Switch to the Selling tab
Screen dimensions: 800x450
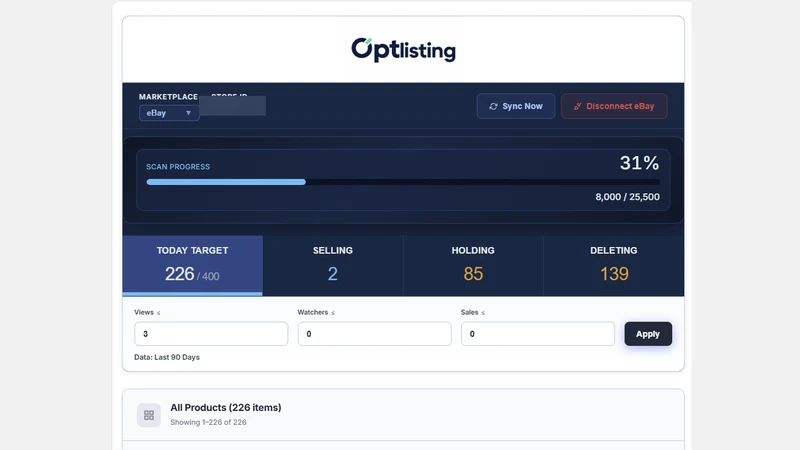[333, 265]
